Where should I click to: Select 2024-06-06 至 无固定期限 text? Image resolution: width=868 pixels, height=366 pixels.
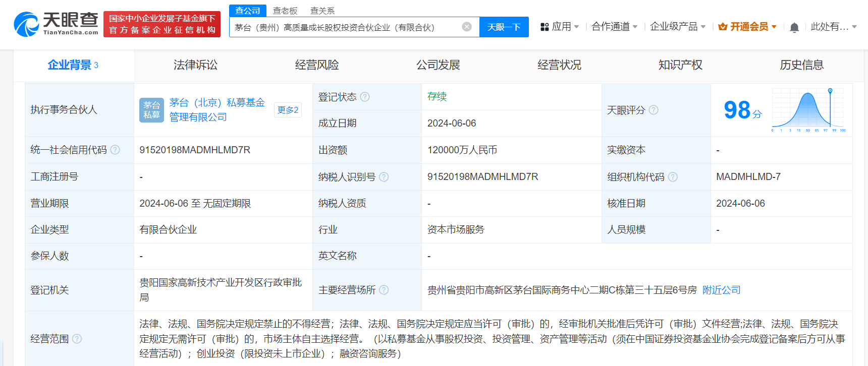(x=195, y=203)
